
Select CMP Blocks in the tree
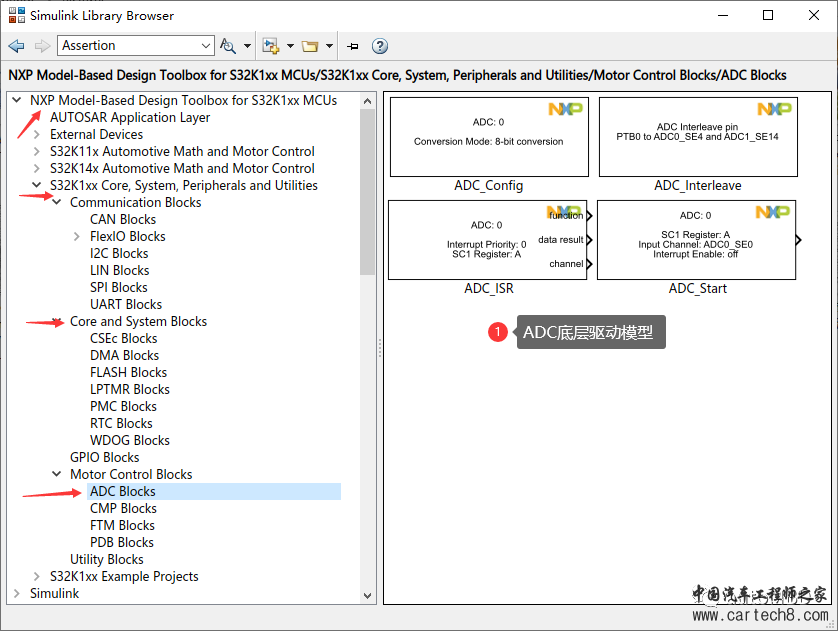click(x=123, y=508)
